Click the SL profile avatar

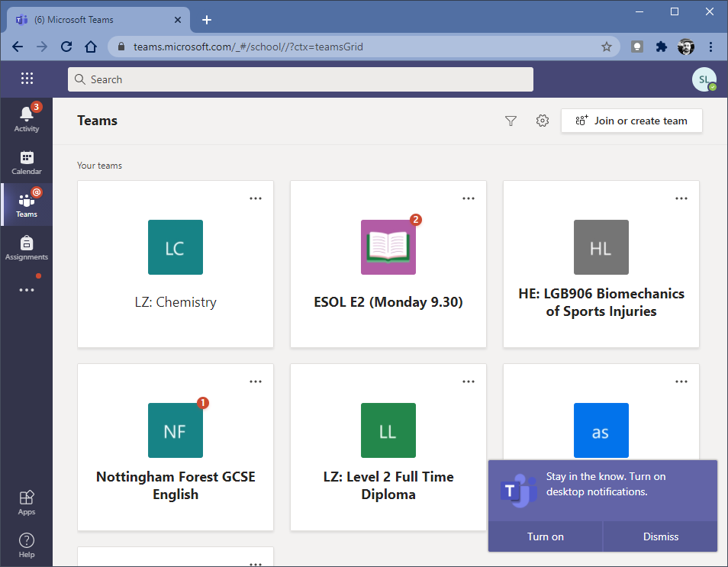[x=704, y=79]
